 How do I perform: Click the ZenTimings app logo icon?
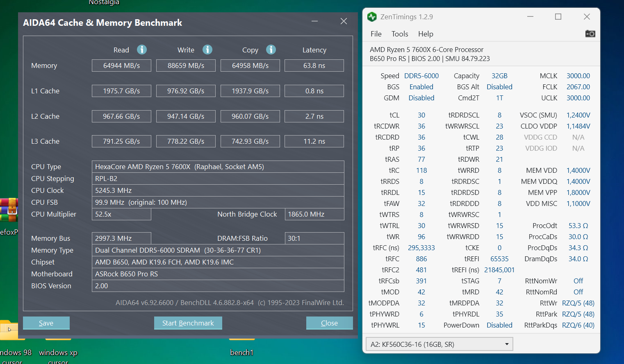coord(372,17)
